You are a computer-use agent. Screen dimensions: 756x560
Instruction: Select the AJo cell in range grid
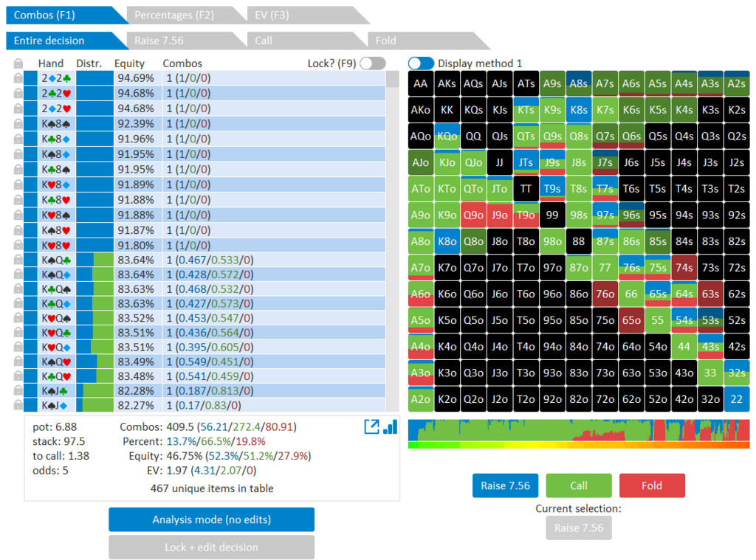point(420,162)
